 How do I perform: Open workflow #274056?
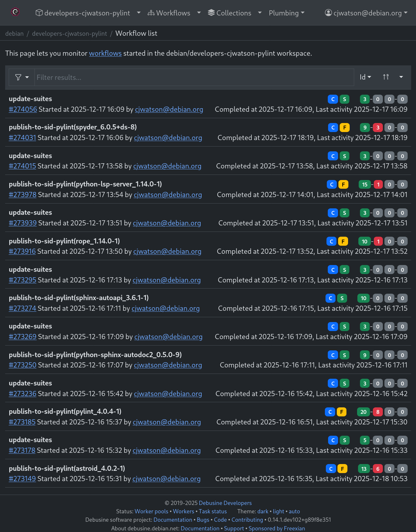tap(23, 109)
